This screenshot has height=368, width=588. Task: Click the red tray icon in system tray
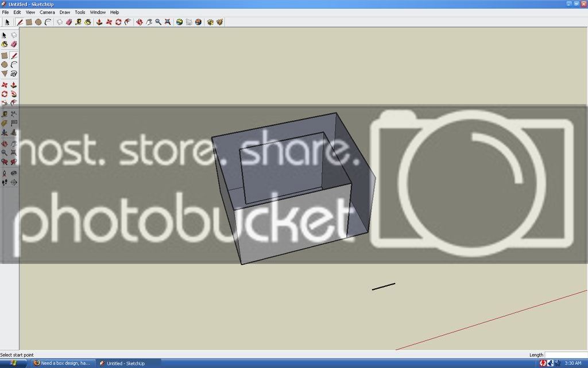543,363
